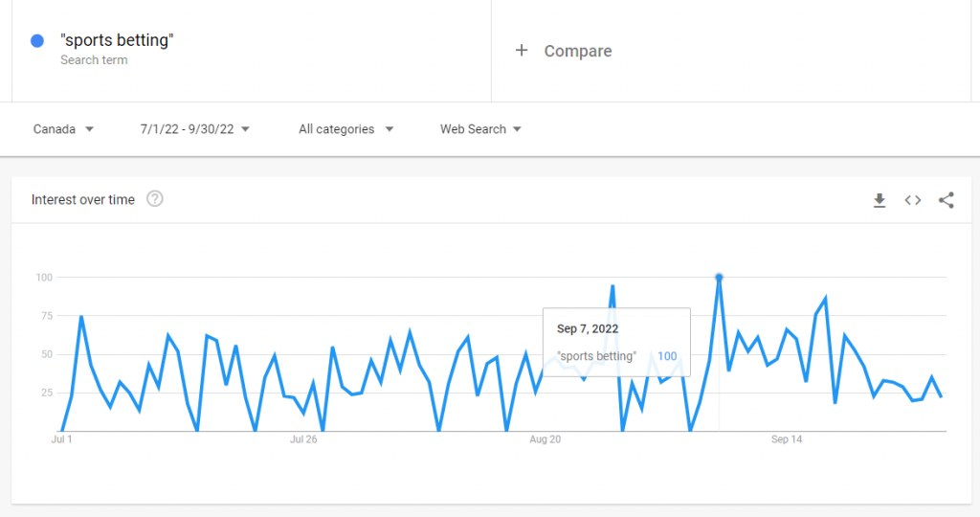Click the plus icon next to Compare
The width and height of the screenshot is (980, 517).
[522, 51]
